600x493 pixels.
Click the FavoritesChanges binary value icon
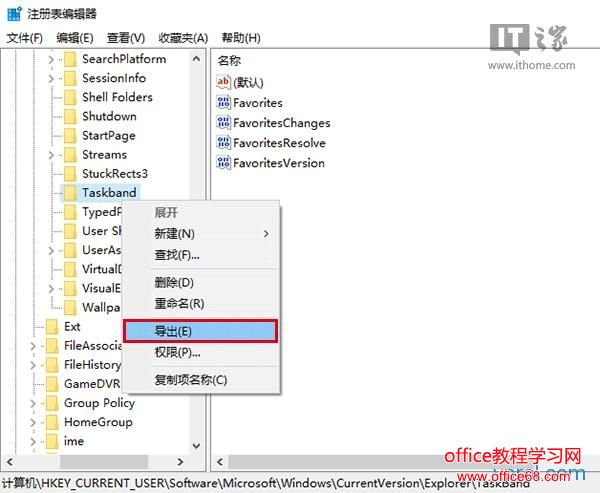pyautogui.click(x=223, y=122)
